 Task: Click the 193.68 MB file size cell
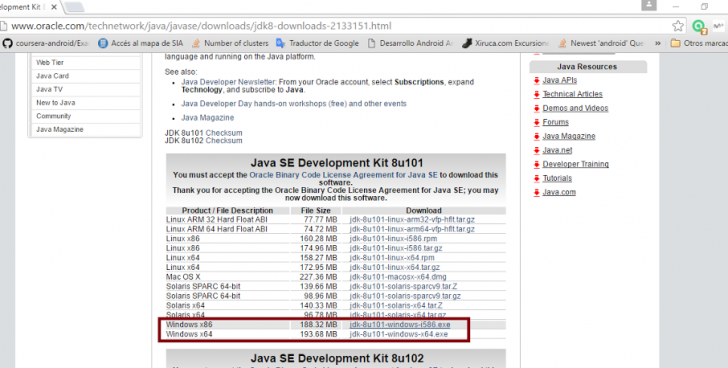(318, 334)
